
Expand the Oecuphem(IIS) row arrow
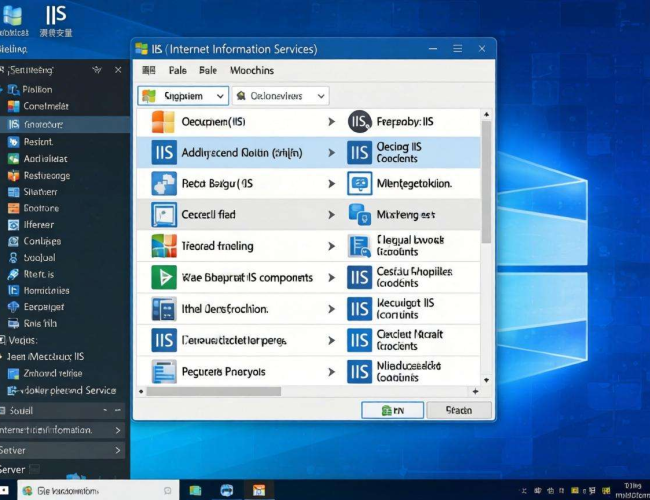coord(332,121)
